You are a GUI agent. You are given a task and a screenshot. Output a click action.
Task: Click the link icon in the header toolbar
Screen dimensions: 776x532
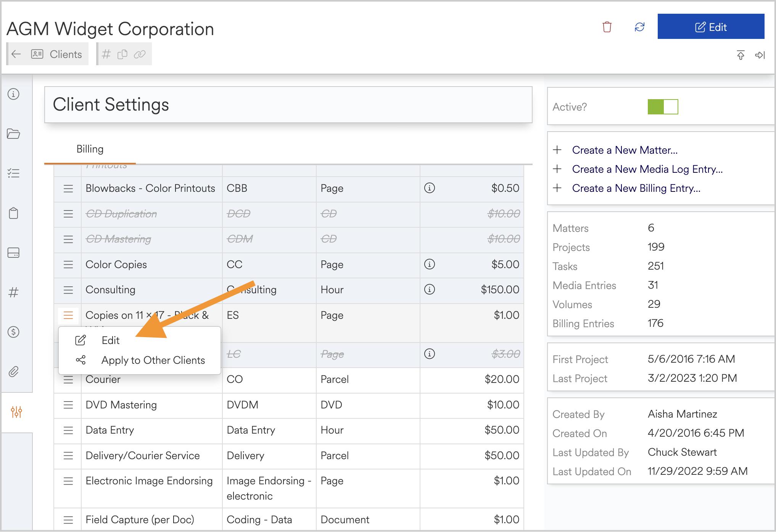[x=140, y=54]
